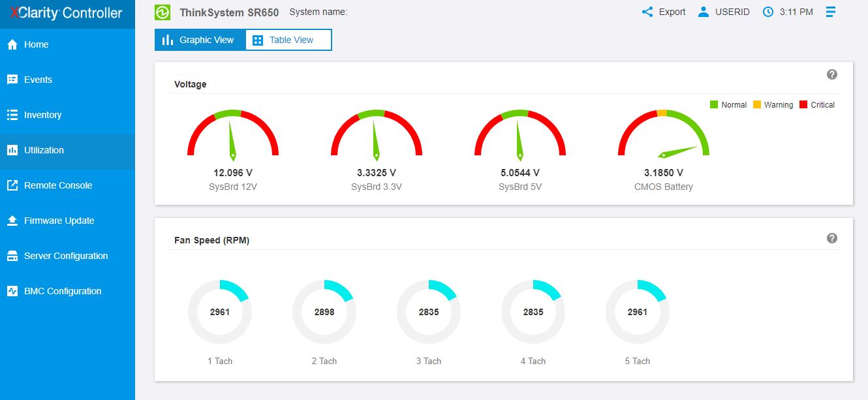Open the top-right hamburger menu icon
The width and height of the screenshot is (868, 400).
tap(831, 12)
